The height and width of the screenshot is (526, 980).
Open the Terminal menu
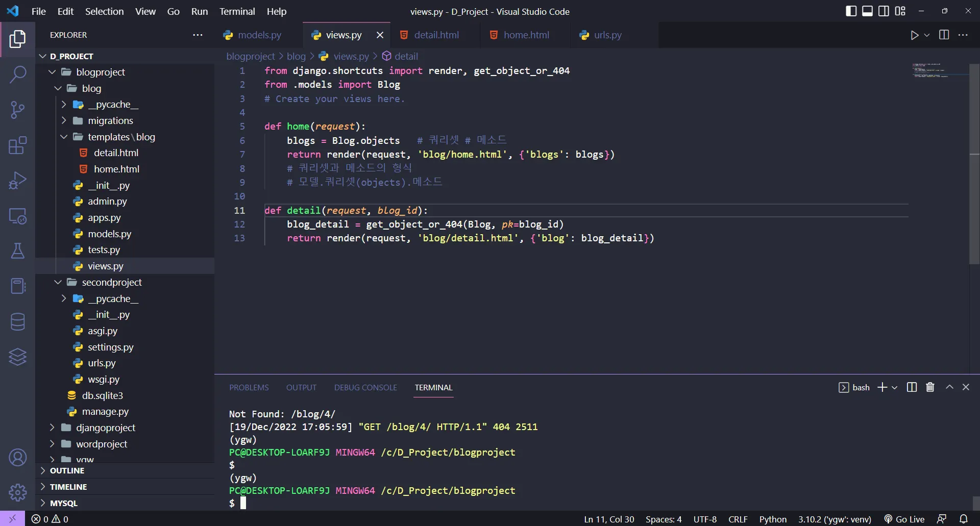[237, 11]
